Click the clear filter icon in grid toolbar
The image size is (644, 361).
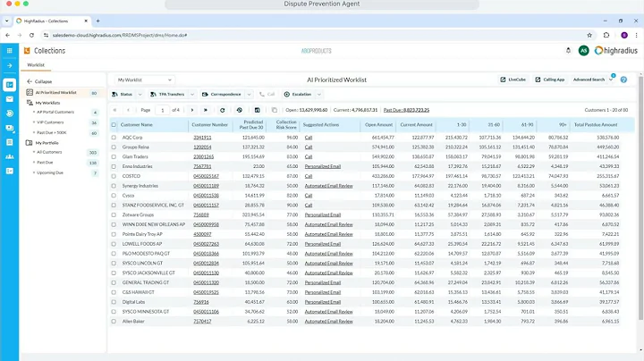[240, 110]
